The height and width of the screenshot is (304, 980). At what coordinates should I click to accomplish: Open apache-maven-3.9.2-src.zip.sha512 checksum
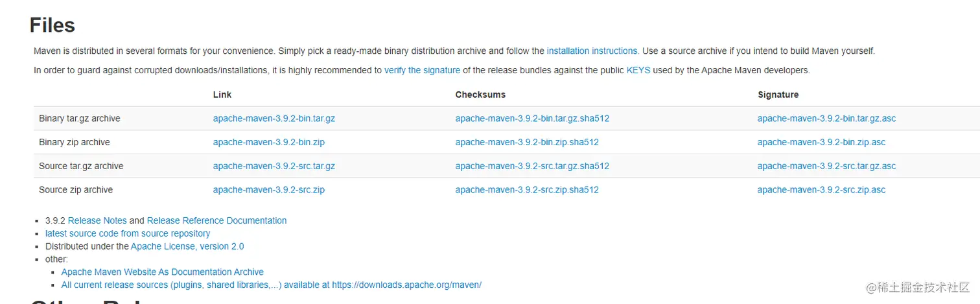pyautogui.click(x=527, y=190)
